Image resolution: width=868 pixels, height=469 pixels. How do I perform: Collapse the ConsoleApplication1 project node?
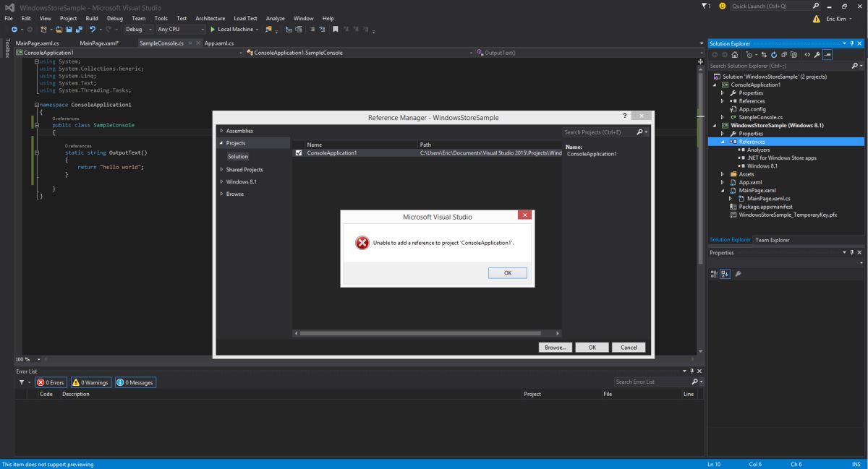(715, 85)
